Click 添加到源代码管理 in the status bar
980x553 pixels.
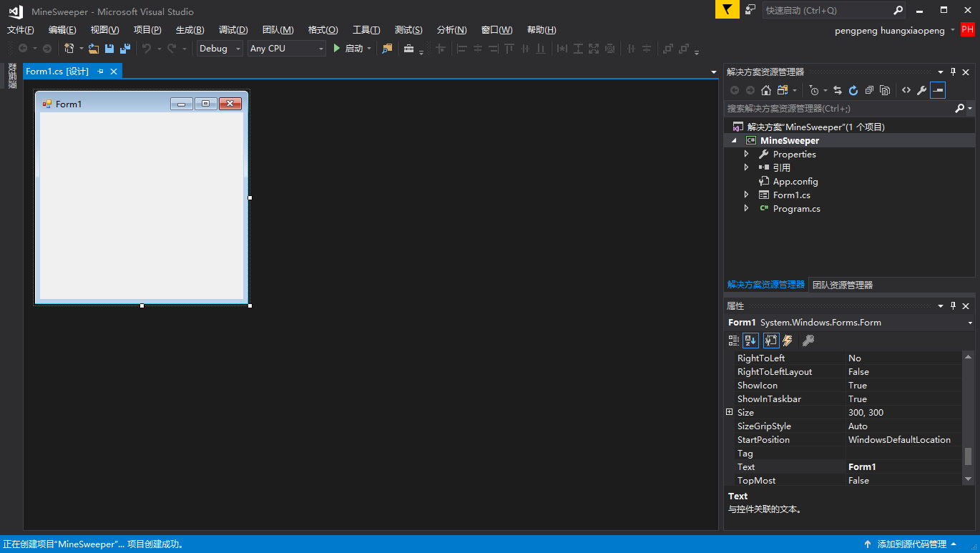click(x=911, y=544)
